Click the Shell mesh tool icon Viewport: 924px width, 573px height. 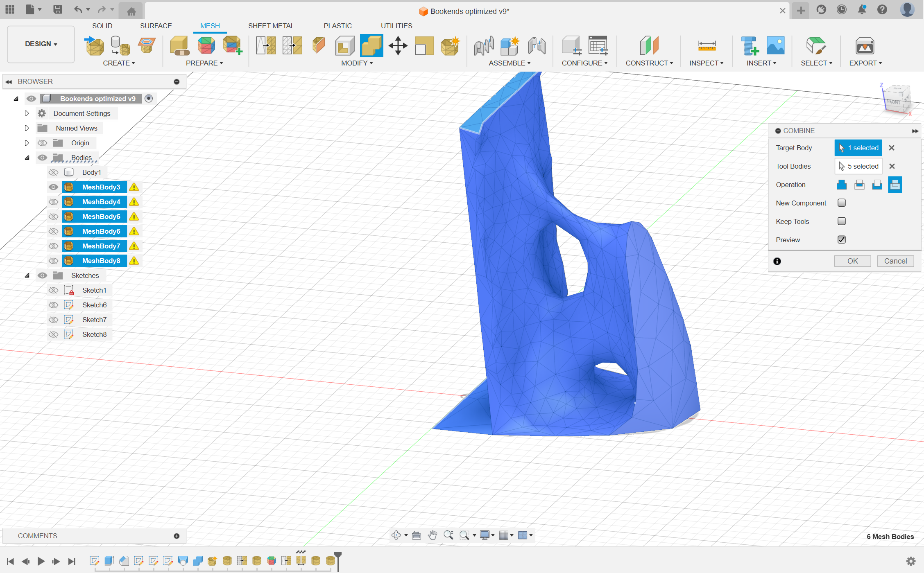(345, 45)
